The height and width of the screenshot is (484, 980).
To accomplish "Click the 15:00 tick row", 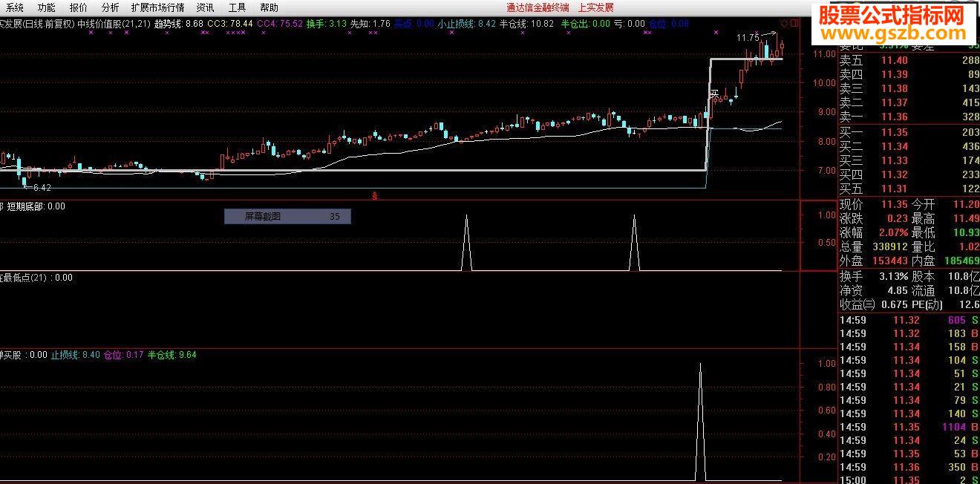I will point(909,480).
